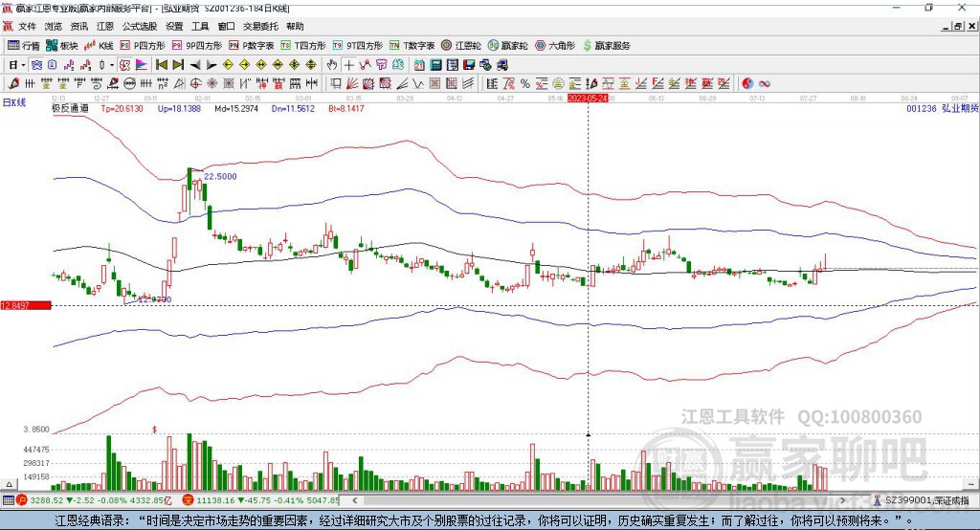Toggle the blue knot overlay icon
Viewport: 980px width, 530px height.
pyautogui.click(x=37, y=65)
